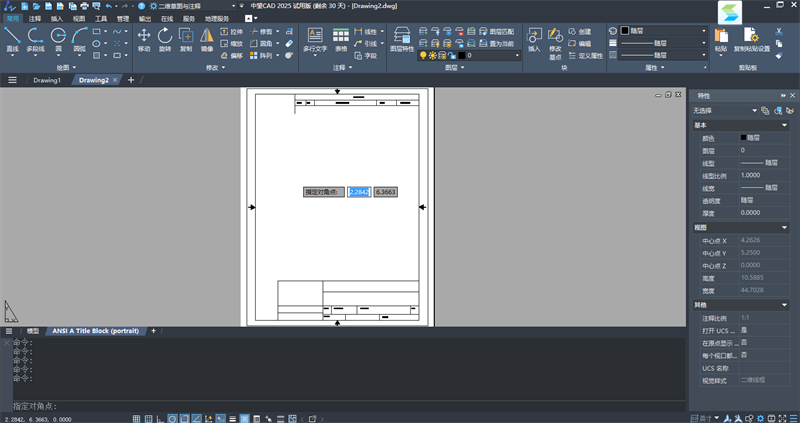Viewport: 800px width, 423px height.
Task: Open the 插入 ribbon tab
Action: [x=56, y=18]
